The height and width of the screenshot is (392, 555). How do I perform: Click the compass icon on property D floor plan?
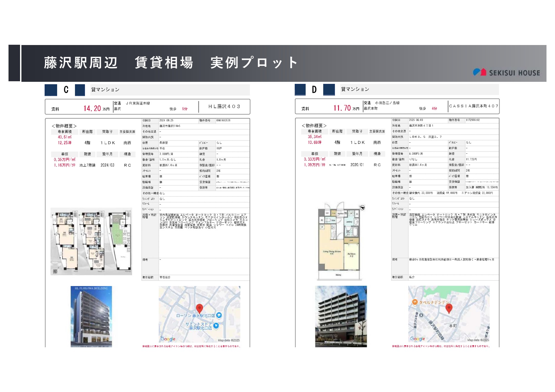(362, 208)
